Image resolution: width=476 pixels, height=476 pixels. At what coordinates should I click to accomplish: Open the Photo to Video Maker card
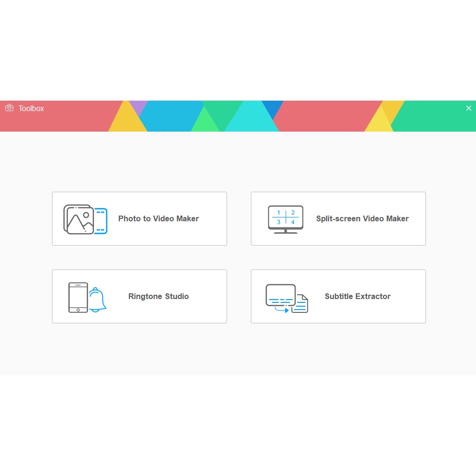(x=139, y=218)
